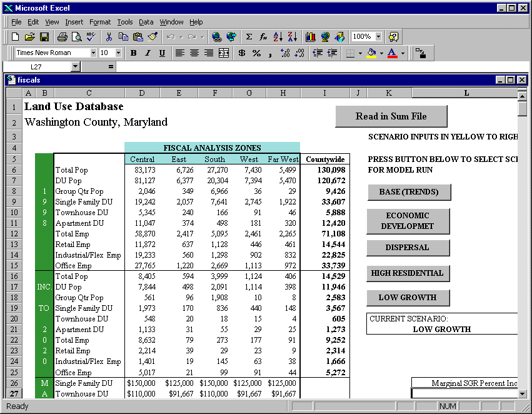Insert a hyperlink using the globe-link icon
532x414 pixels.
tap(216, 37)
